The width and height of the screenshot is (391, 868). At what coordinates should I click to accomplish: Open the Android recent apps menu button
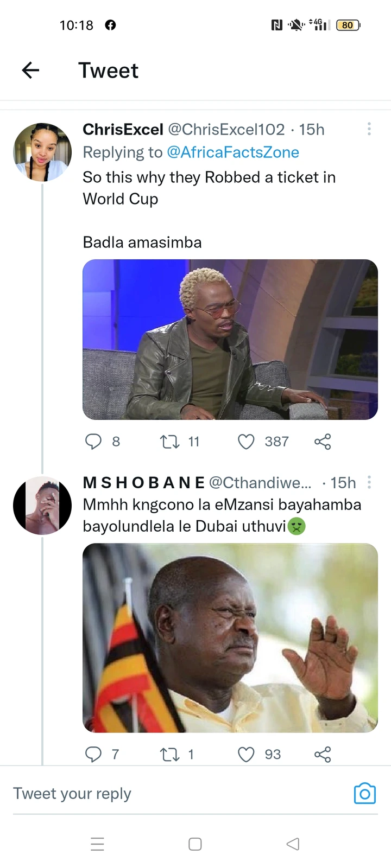click(97, 844)
